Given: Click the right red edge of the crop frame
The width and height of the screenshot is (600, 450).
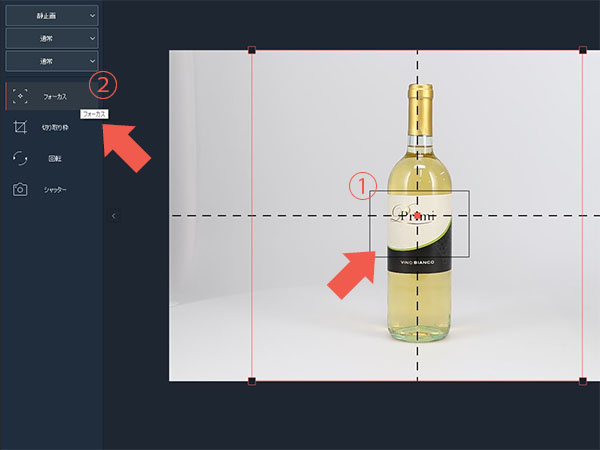Looking at the screenshot, I should (583, 215).
